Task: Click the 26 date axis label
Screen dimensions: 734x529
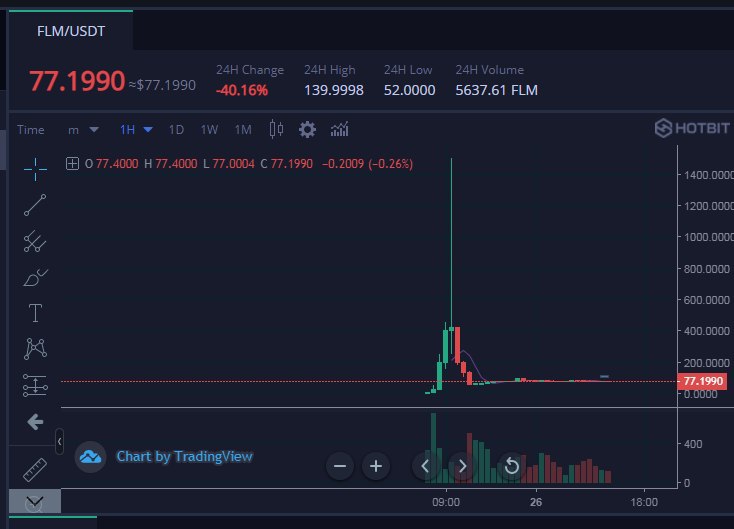Action: 536,502
